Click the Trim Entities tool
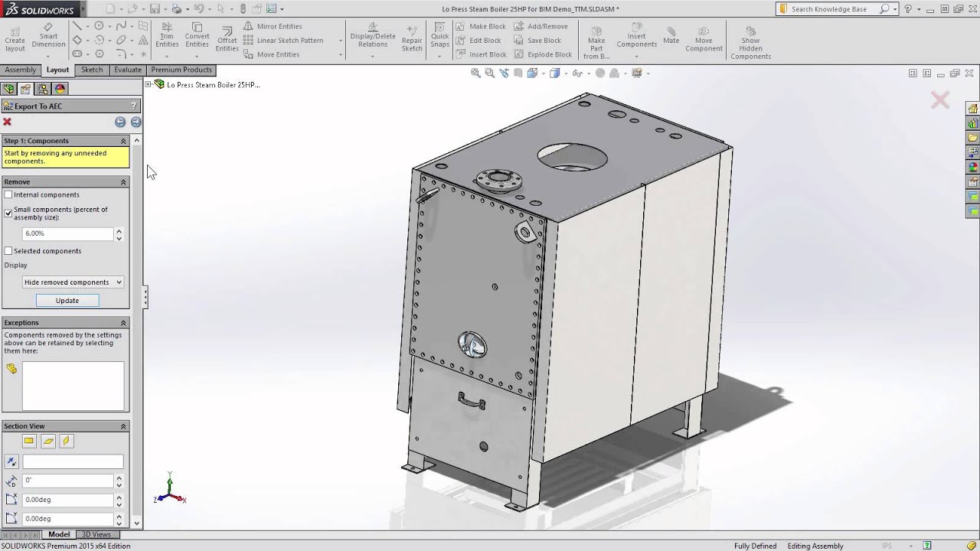 click(x=167, y=35)
